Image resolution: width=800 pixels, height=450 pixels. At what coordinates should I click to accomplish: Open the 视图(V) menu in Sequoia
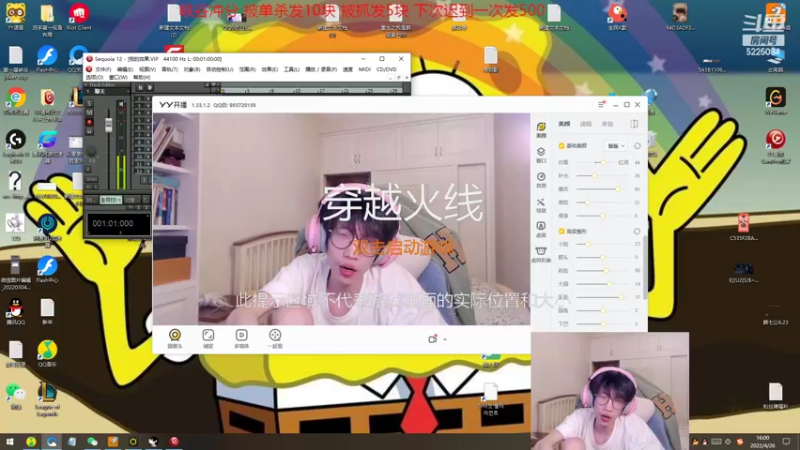pos(147,69)
